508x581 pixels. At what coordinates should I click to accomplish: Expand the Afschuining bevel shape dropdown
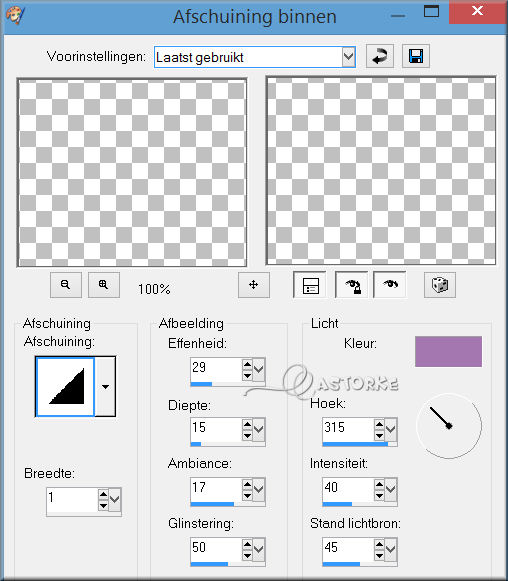105,386
